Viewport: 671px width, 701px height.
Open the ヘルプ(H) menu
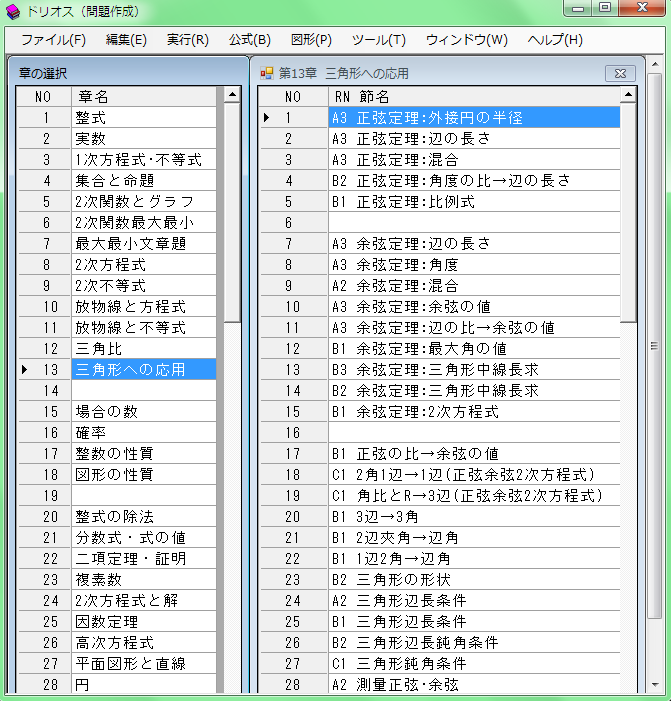click(x=555, y=40)
